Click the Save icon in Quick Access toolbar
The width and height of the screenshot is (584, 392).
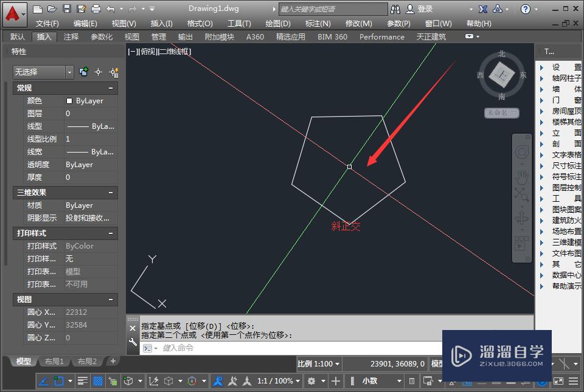66,9
